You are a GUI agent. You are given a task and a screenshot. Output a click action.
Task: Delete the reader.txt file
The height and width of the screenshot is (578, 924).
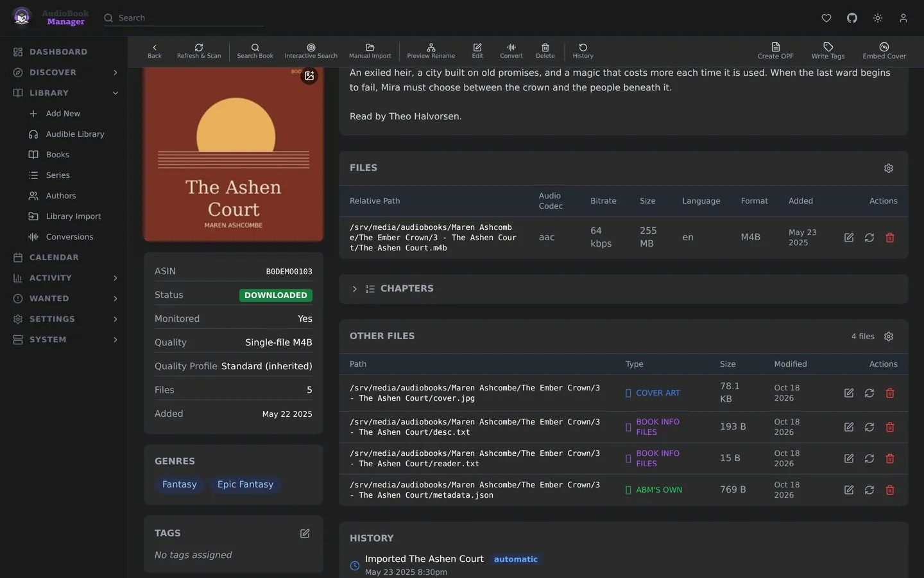pos(890,459)
